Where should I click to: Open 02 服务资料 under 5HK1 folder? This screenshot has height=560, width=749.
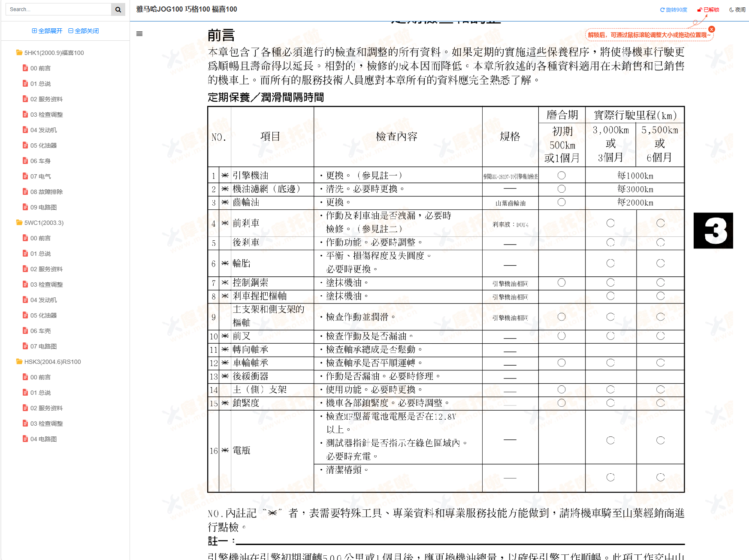(43, 99)
